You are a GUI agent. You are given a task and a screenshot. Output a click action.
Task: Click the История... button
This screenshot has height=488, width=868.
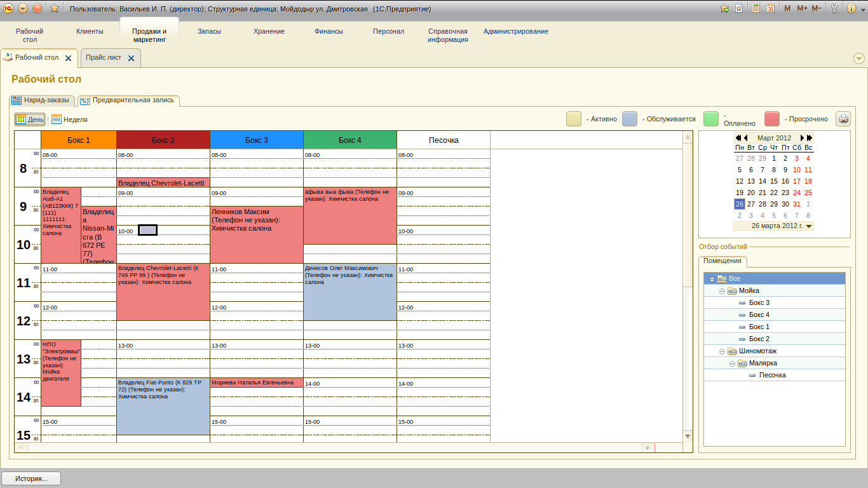point(32,478)
